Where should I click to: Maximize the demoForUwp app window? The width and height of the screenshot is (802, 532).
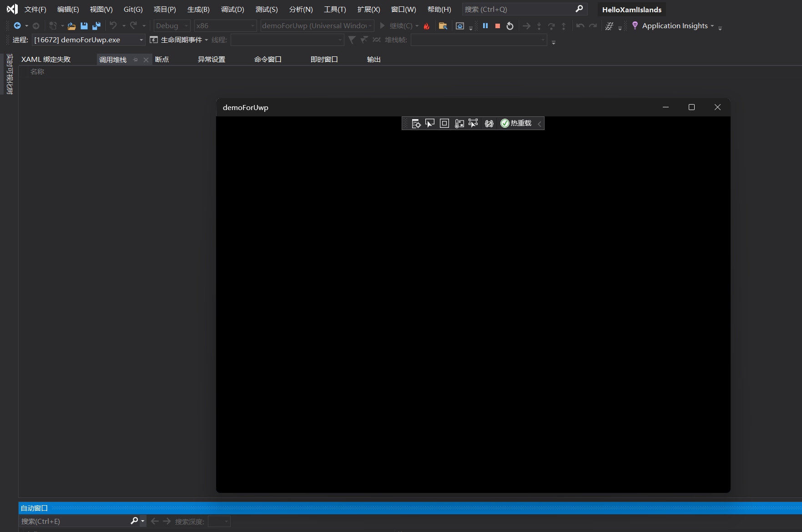click(691, 107)
